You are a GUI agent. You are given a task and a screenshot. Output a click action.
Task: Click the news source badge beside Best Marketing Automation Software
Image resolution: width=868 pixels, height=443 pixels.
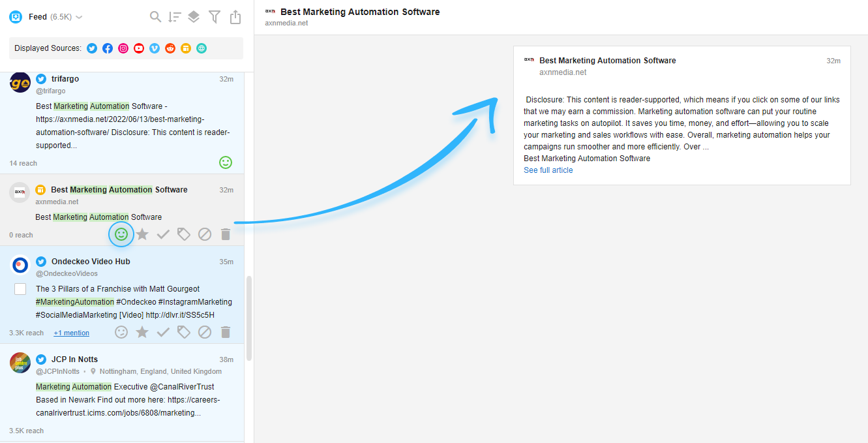click(40, 190)
